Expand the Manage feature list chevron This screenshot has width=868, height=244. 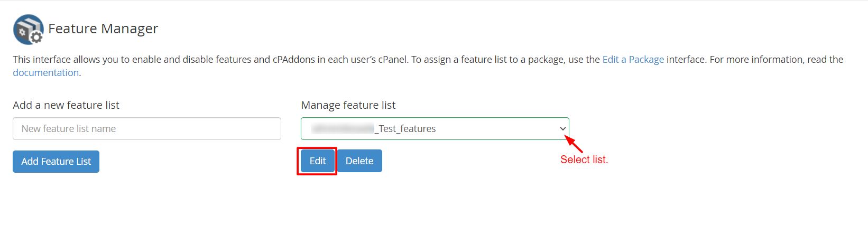point(562,129)
